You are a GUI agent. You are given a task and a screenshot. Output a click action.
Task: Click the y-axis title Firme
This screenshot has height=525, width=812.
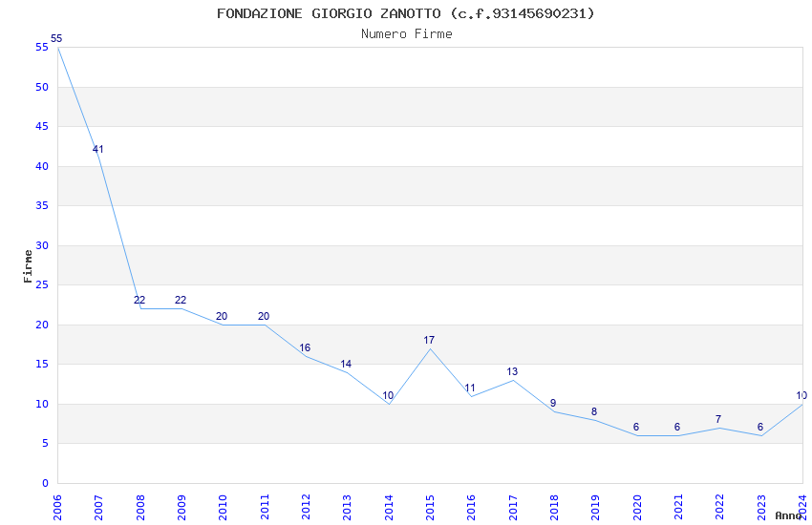pyautogui.click(x=28, y=266)
